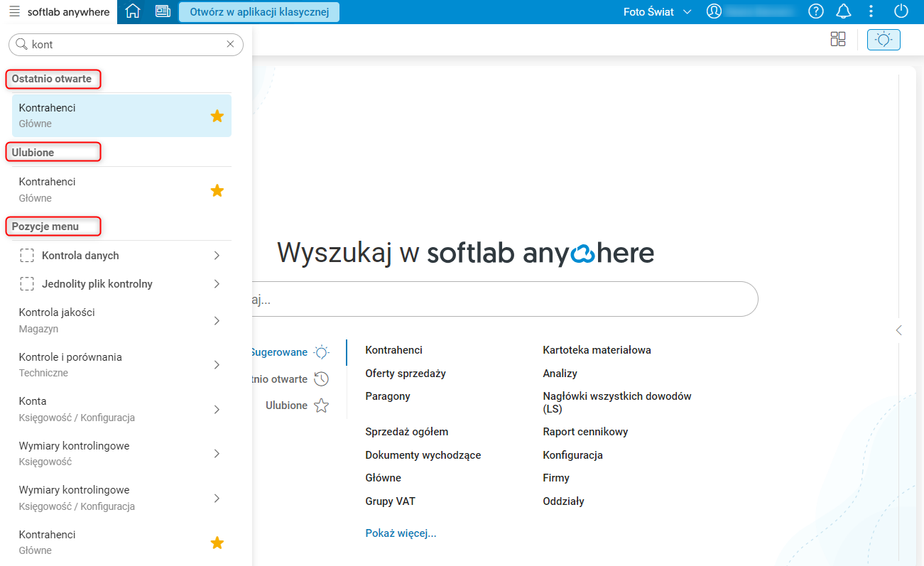Open Sprzedaż ogółem suggestion
The image size is (924, 566).
(407, 432)
